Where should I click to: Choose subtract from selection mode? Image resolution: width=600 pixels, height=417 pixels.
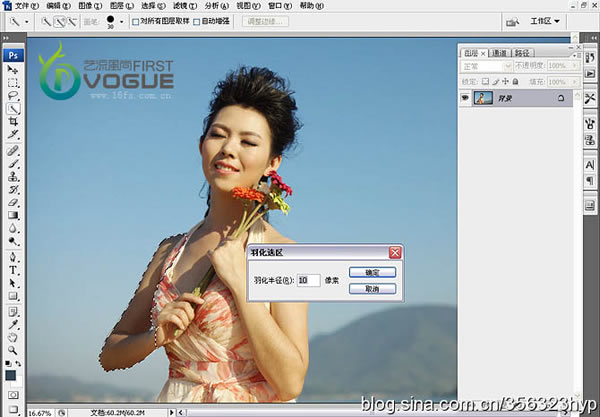(72, 22)
